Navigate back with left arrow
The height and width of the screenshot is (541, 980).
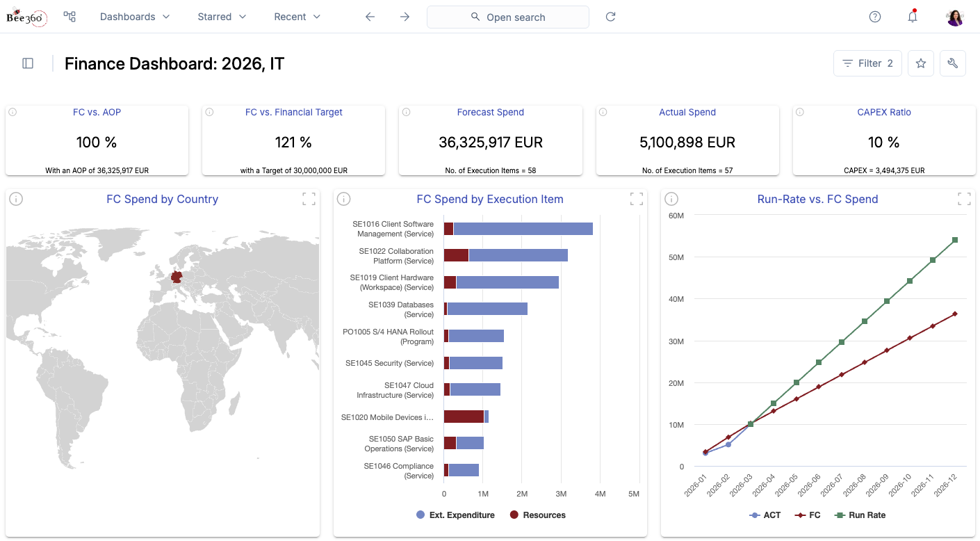370,17
